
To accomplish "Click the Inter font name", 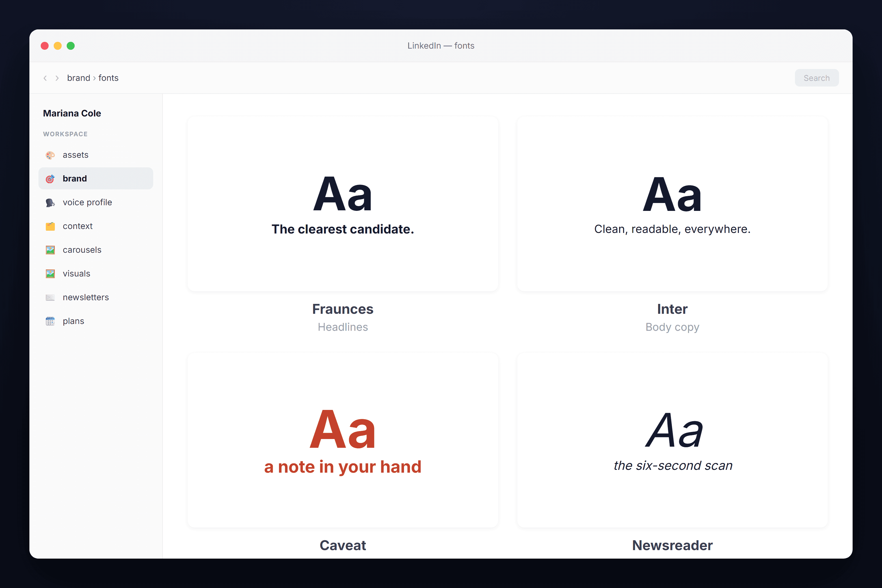I will pos(672,309).
